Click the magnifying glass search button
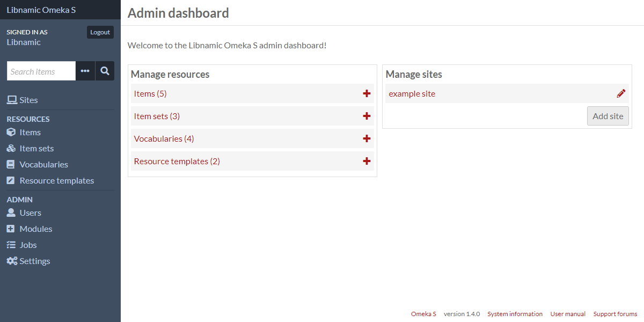Image resolution: width=644 pixels, height=322 pixels. pyautogui.click(x=105, y=71)
